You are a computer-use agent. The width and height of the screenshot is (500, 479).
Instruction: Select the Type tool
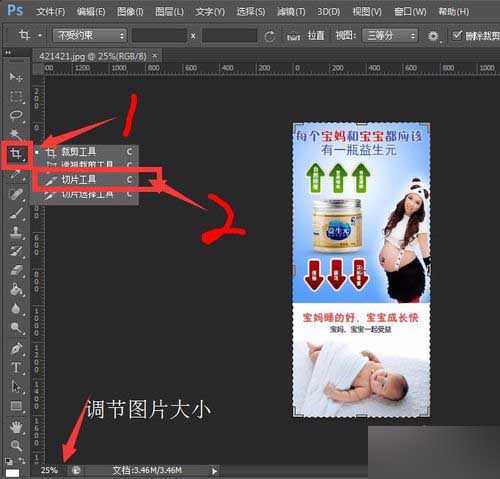tap(16, 368)
